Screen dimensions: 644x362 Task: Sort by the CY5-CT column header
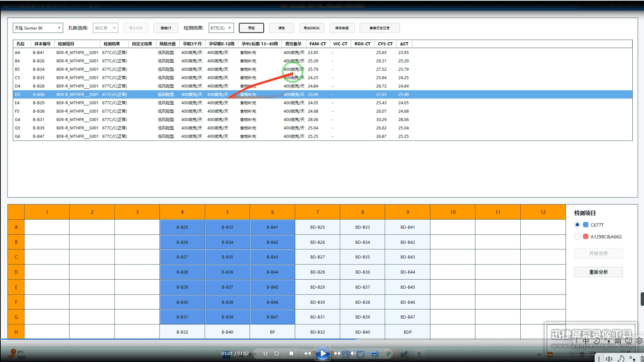pyautogui.click(x=385, y=44)
